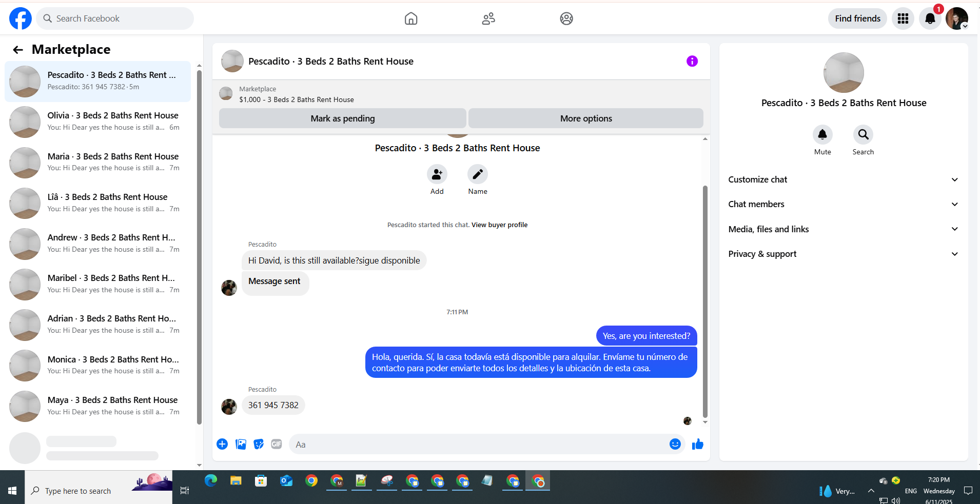
Task: Open Maria conversation in list
Action: pos(97,162)
